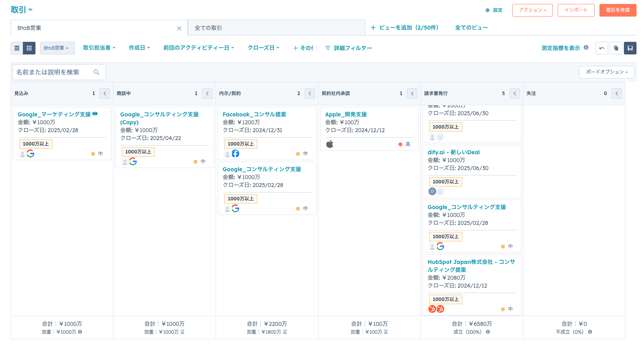
Task: Click 1000万以上 tag on Facebook_コンサル提案 card
Action: tap(240, 144)
